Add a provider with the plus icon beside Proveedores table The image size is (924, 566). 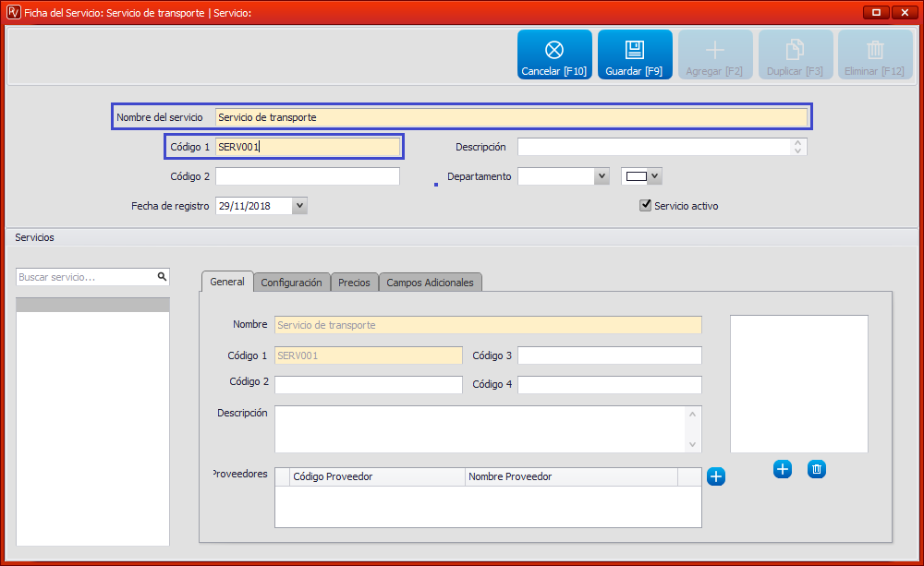(x=716, y=476)
